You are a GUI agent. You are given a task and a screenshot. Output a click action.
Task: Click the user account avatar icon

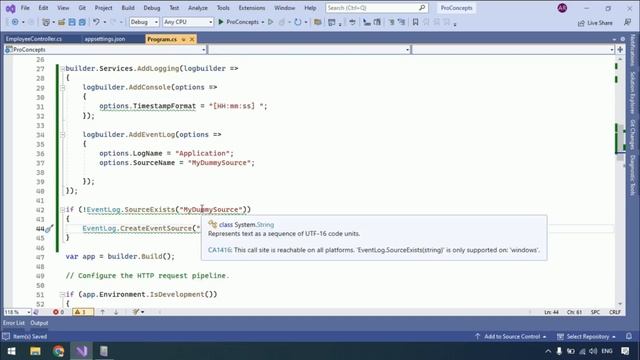(562, 8)
